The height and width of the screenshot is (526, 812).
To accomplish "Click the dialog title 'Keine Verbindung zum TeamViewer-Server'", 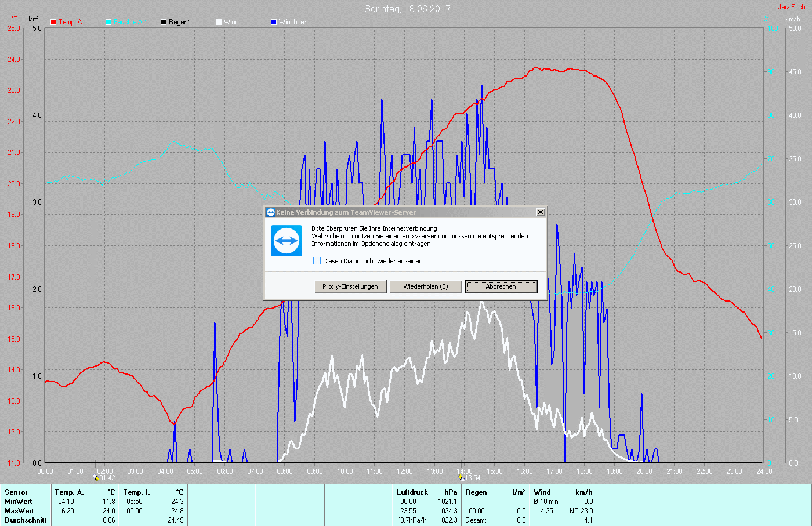I will coord(346,212).
